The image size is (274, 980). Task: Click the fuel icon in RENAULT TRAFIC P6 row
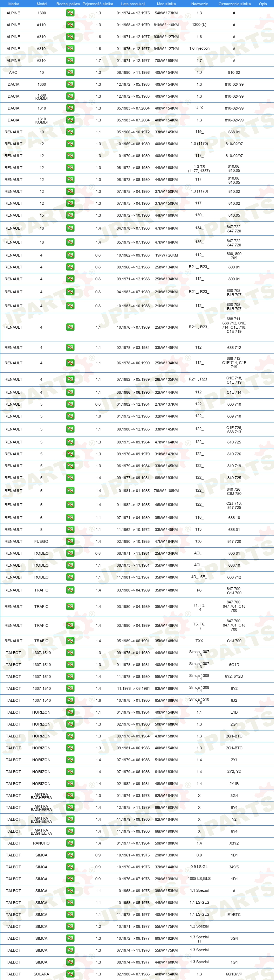[x=70, y=590]
